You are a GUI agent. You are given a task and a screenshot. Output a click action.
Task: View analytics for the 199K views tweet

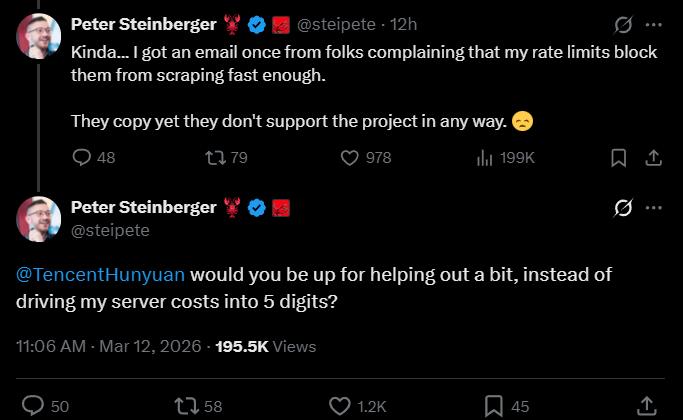click(x=487, y=157)
